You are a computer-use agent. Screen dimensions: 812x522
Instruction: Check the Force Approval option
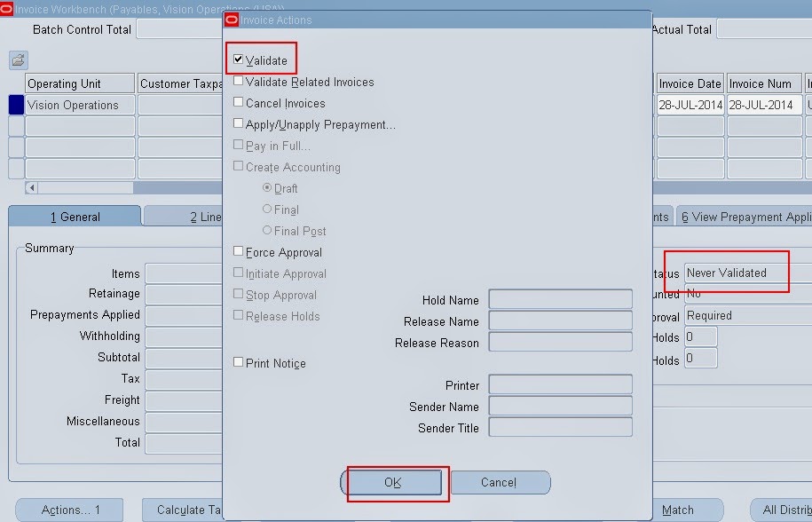coord(236,252)
